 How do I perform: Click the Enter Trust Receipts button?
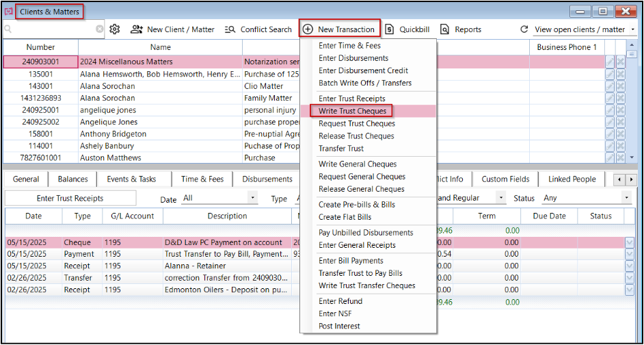70,199
